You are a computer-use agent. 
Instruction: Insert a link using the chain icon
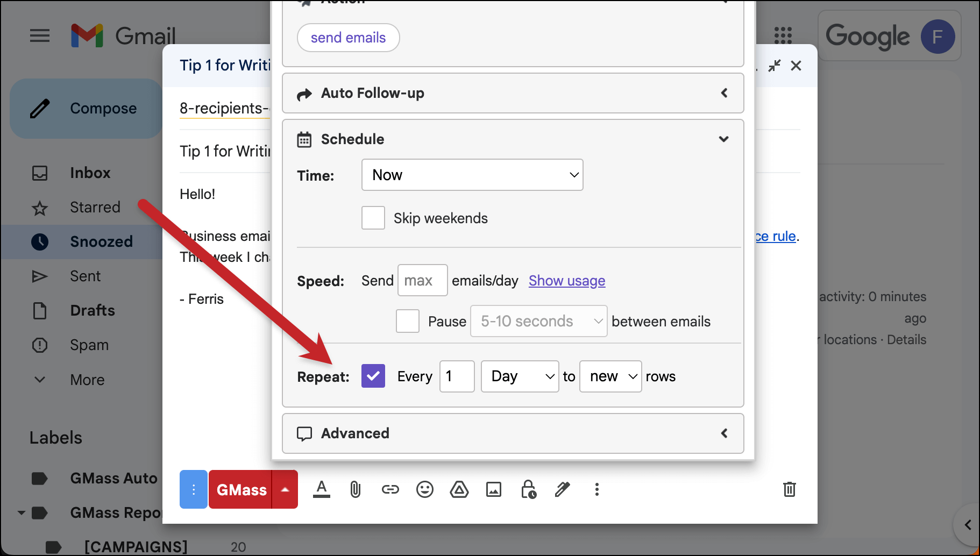coord(390,489)
